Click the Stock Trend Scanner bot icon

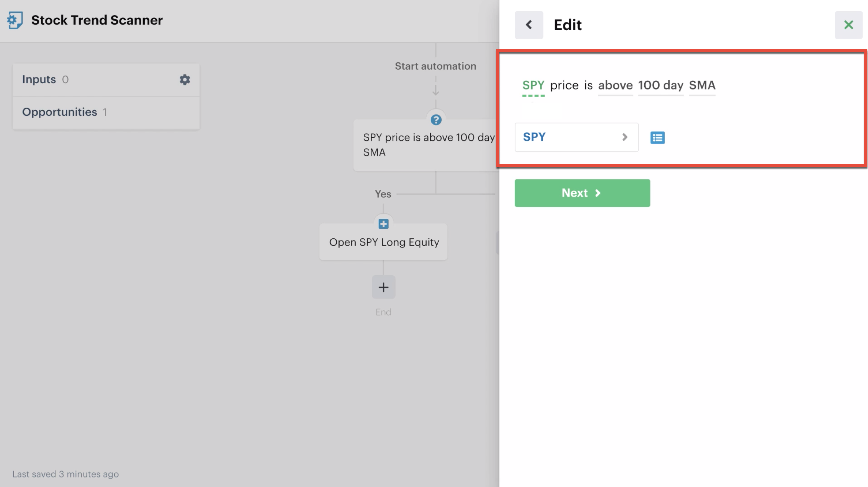coord(15,20)
